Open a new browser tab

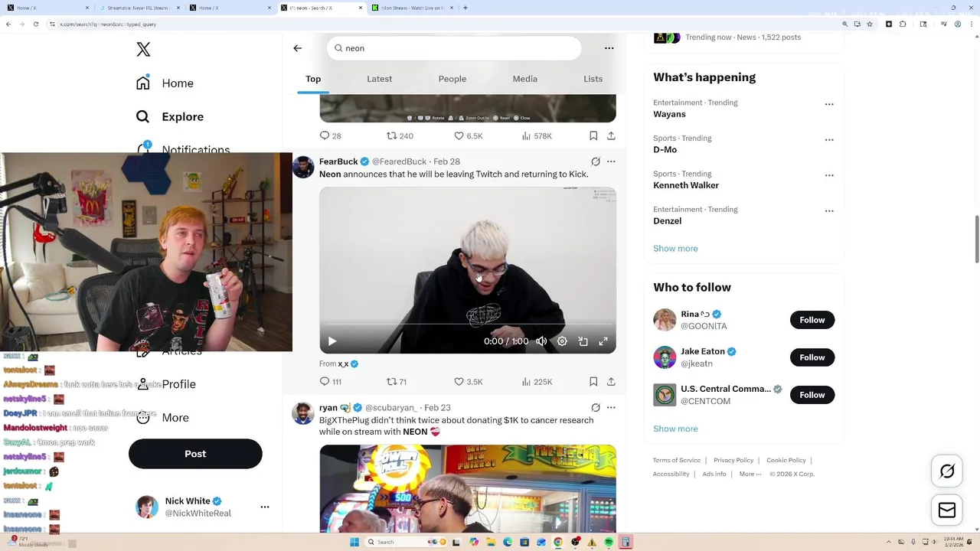pyautogui.click(x=465, y=8)
